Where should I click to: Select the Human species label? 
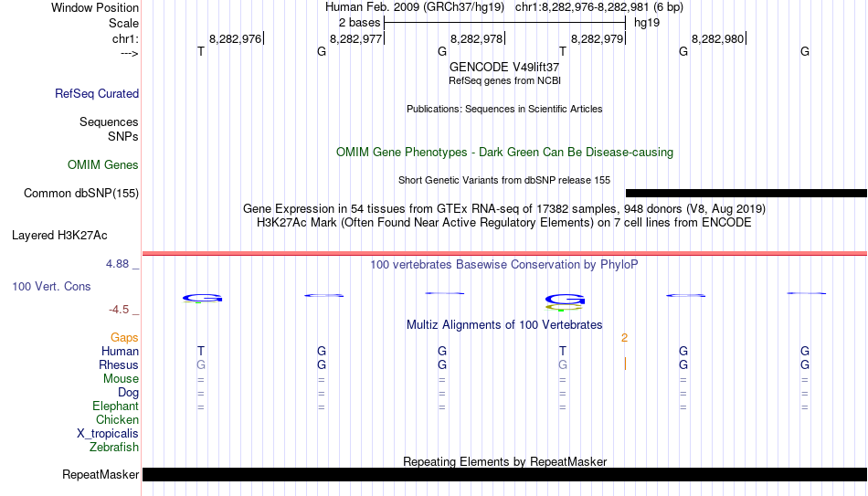pyautogui.click(x=120, y=351)
